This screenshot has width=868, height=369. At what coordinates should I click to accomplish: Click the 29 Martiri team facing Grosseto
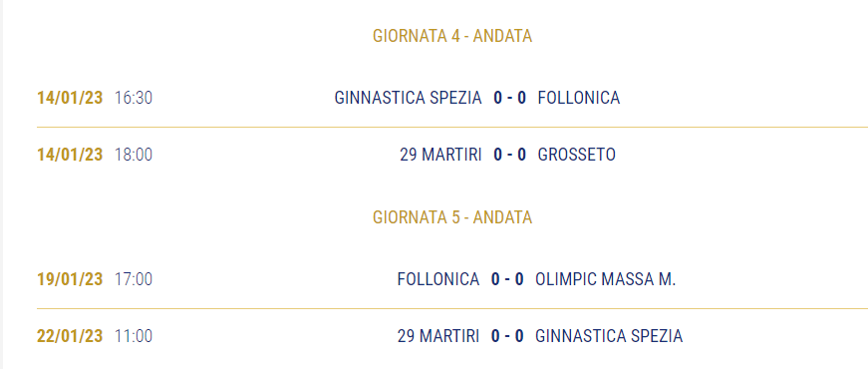tap(440, 155)
